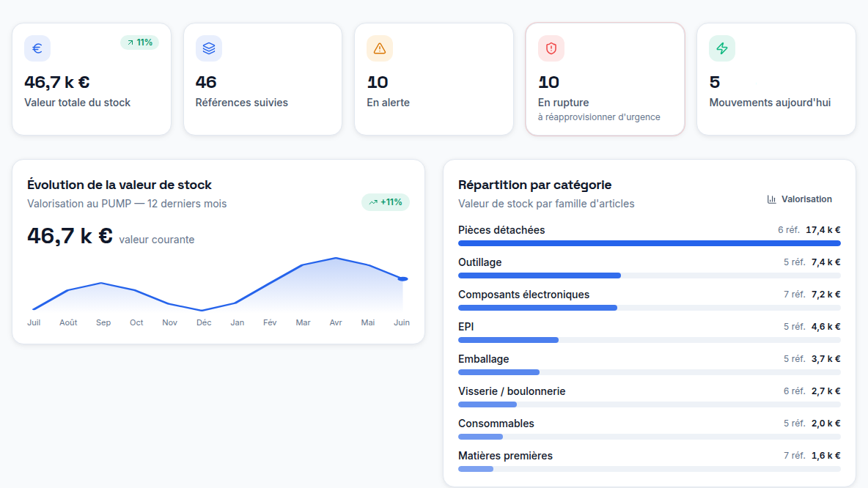Click the Répartition par catégorie title
The image size is (868, 488).
pyautogui.click(x=534, y=185)
